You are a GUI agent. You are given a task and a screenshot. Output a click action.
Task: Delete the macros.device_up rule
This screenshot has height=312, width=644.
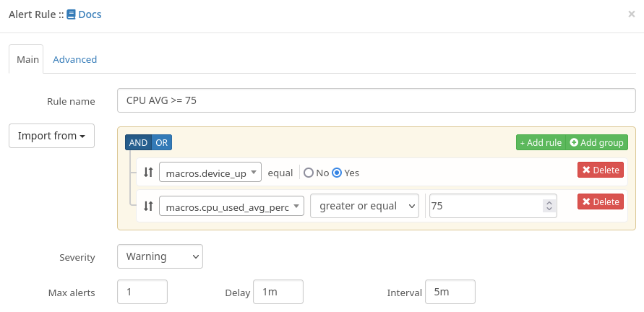(600, 170)
